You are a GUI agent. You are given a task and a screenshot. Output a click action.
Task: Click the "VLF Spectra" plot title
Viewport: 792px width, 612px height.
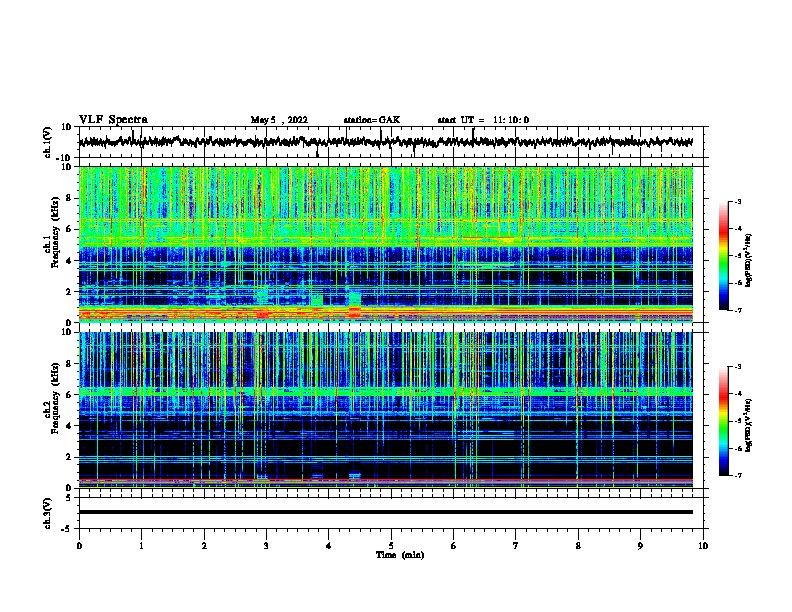[x=113, y=120]
